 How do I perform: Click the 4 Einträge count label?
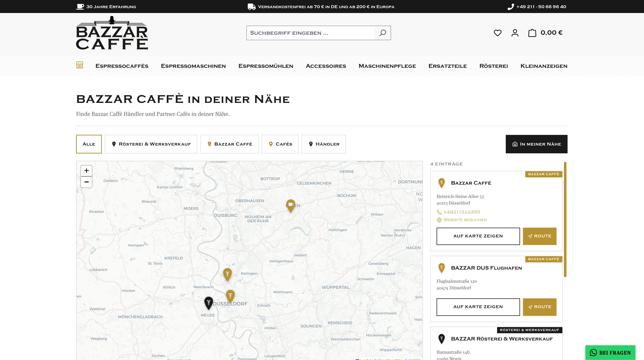[x=446, y=164]
